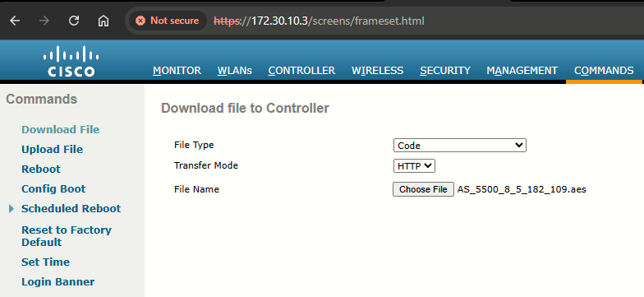The width and height of the screenshot is (644, 297).
Task: Open the Transfer Mode HTTP dropdown
Action: tap(414, 166)
